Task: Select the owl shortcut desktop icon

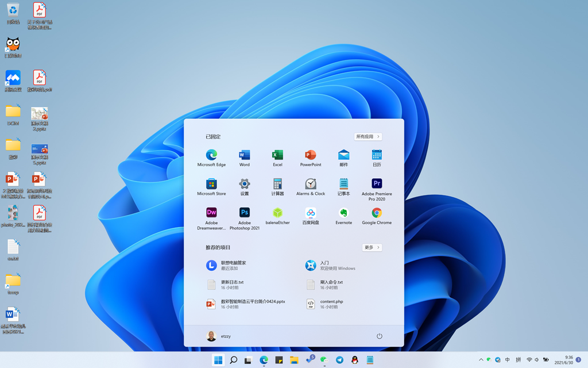Action: 13,47
